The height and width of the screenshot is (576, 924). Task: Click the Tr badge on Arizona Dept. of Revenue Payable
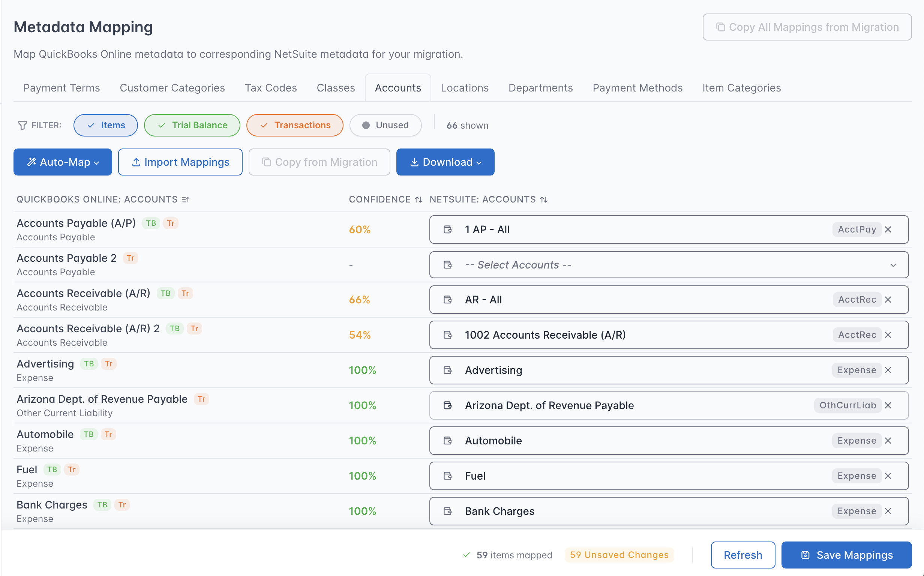pyautogui.click(x=201, y=399)
